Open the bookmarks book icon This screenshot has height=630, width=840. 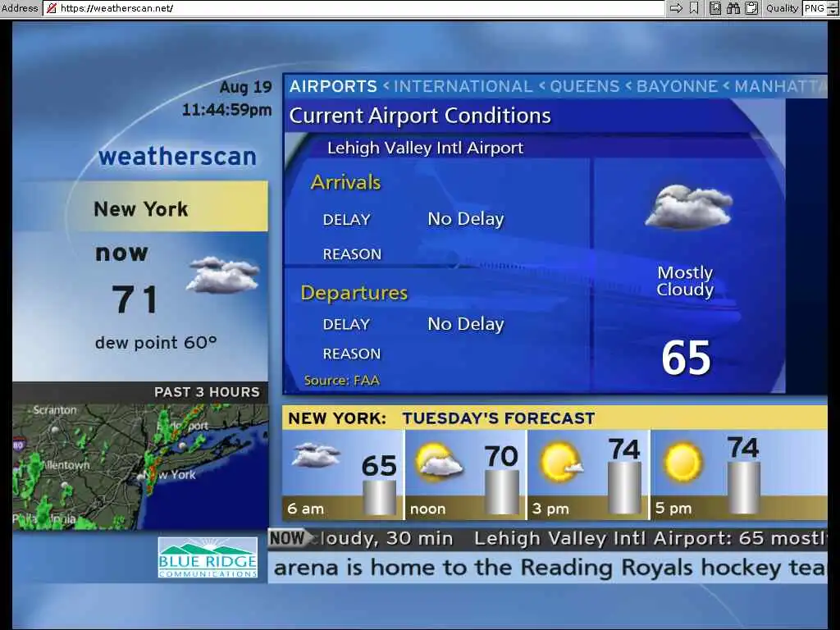(x=715, y=8)
